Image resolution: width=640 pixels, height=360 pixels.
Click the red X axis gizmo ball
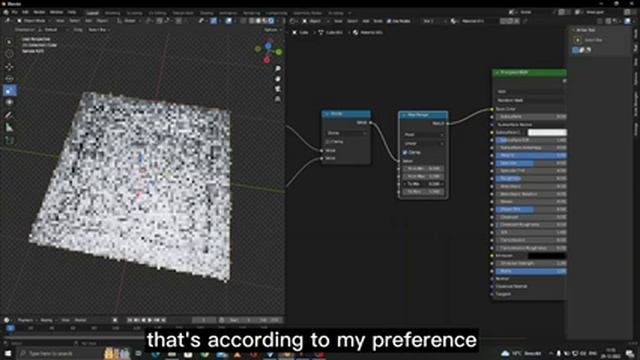[x=267, y=60]
